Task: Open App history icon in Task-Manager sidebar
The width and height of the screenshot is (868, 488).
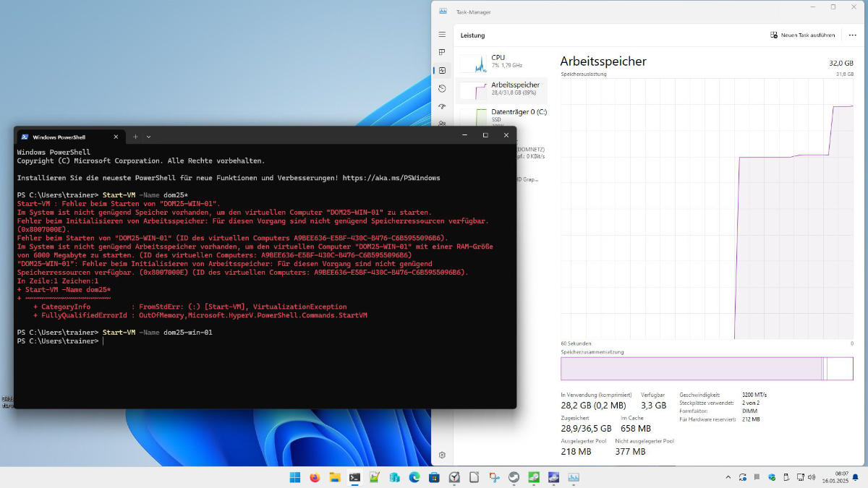Action: tap(442, 88)
